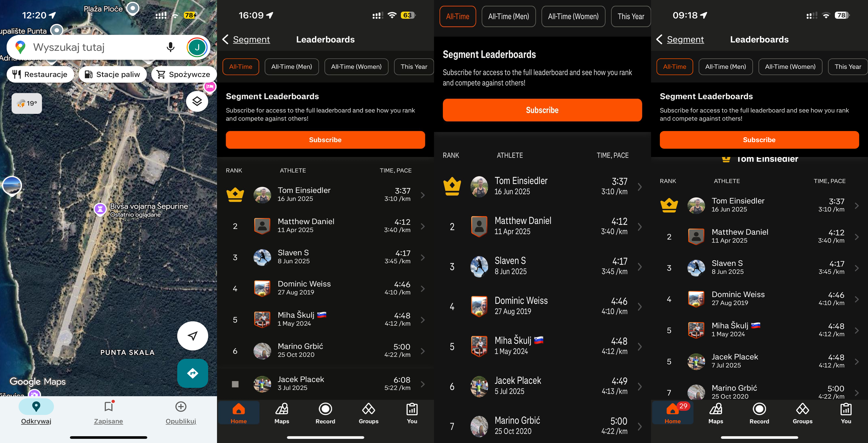The image size is (868, 443).
Task: Center map with my-location arrow button
Action: [x=193, y=336]
